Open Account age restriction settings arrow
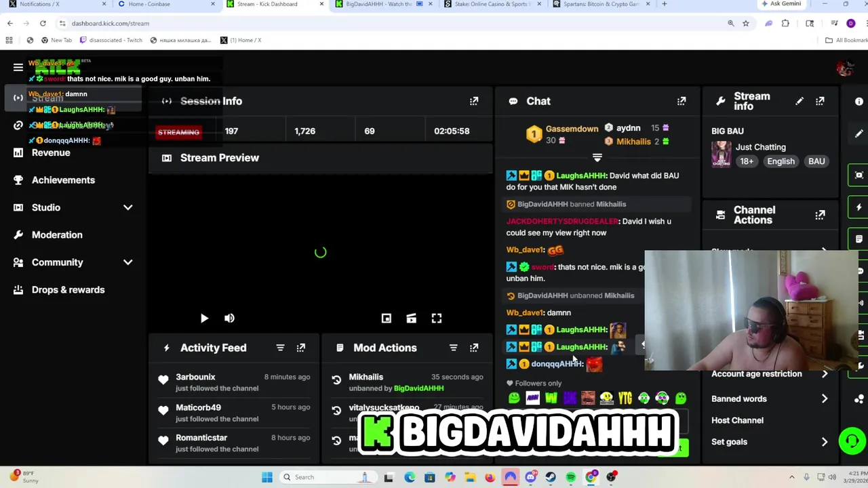Image resolution: width=868 pixels, height=488 pixels. click(x=824, y=374)
